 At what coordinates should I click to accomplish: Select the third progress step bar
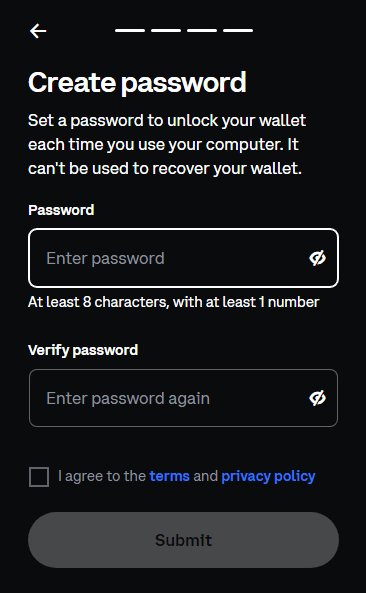click(x=202, y=30)
